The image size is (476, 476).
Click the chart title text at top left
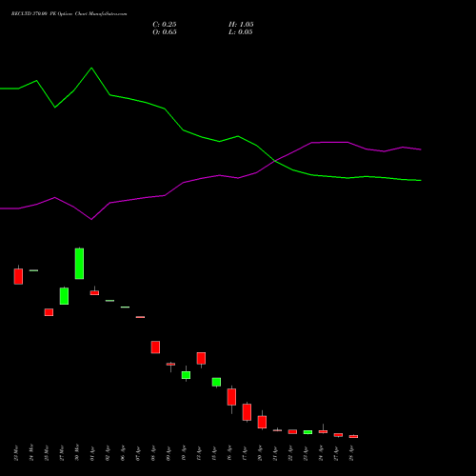69,14
